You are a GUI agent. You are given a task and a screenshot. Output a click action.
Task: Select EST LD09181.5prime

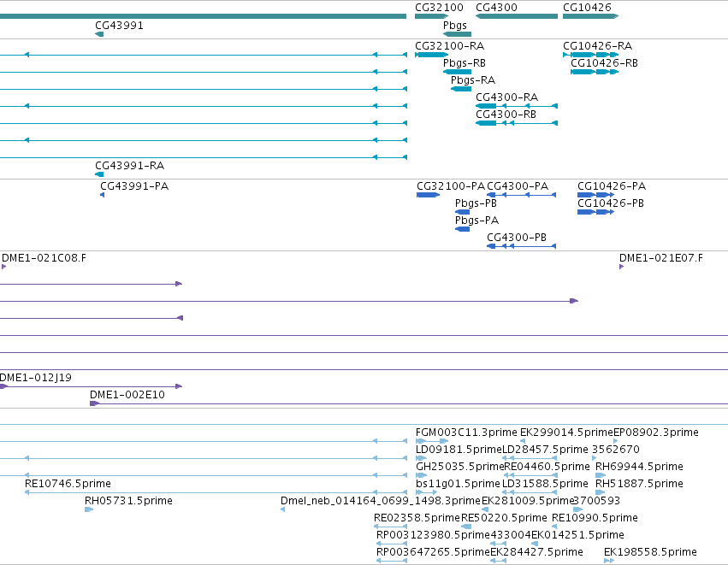click(x=421, y=458)
